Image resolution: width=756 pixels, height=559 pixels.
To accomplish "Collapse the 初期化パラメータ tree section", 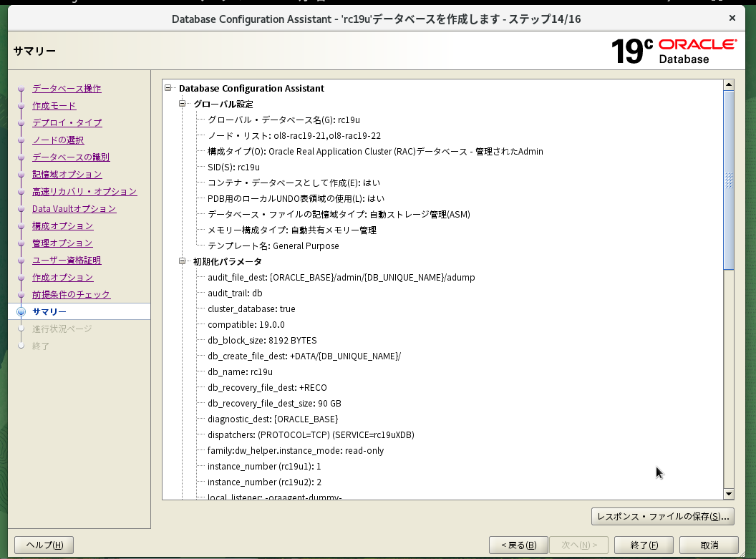I will tap(183, 261).
